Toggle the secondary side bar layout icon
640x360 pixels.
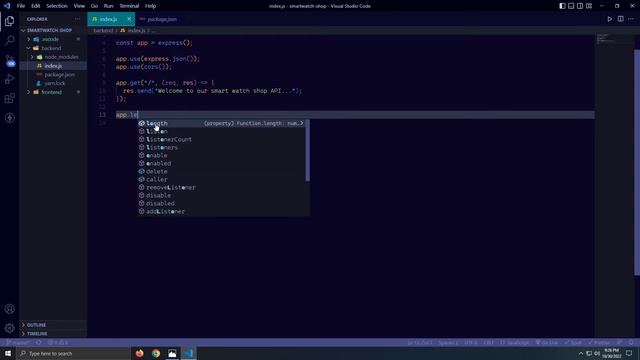pos(580,6)
